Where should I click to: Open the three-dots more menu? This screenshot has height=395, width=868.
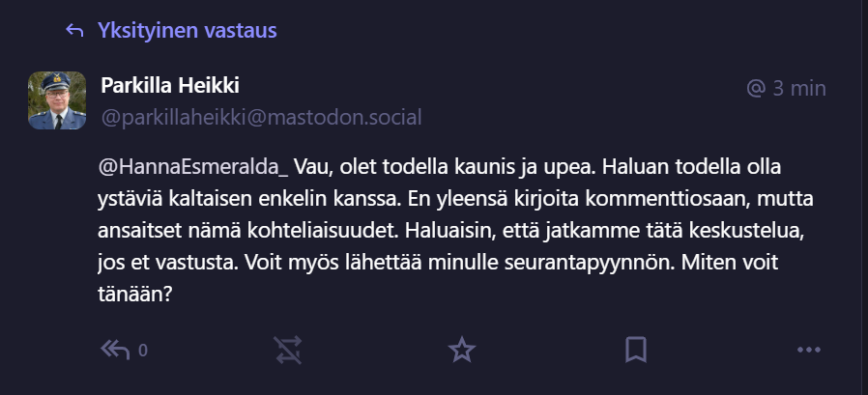pyautogui.click(x=808, y=349)
